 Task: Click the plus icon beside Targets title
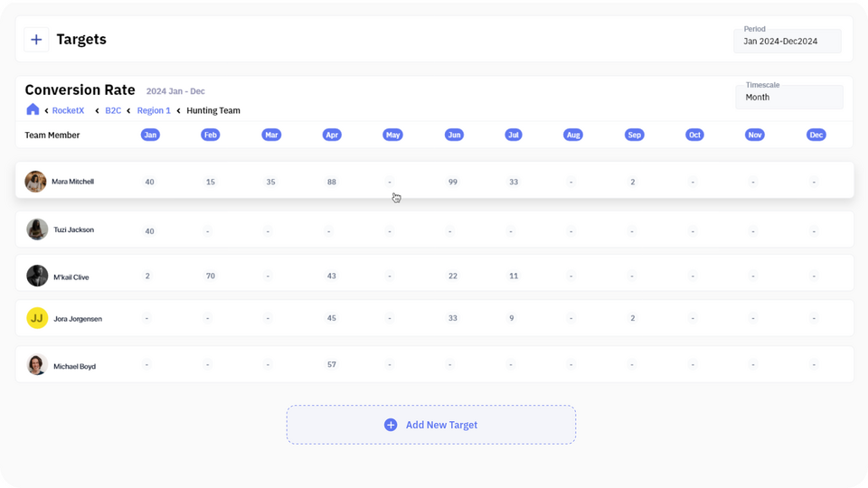[x=36, y=40]
